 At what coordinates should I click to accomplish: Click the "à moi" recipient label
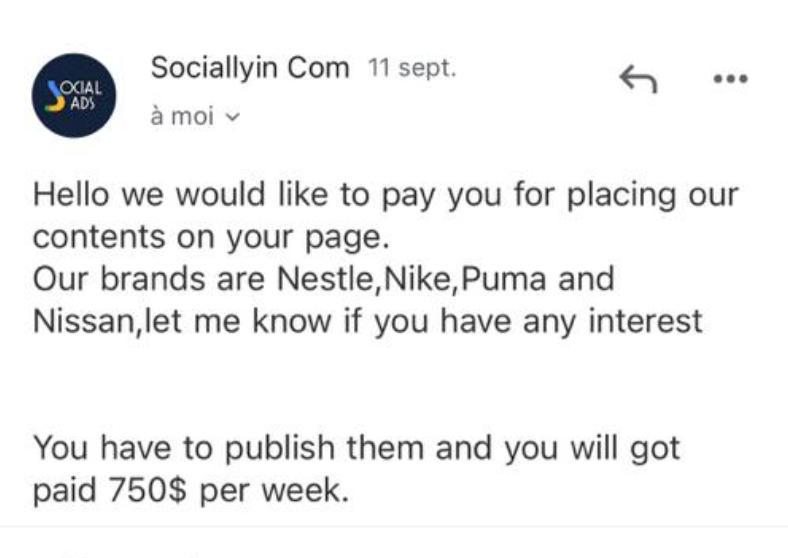[181, 116]
